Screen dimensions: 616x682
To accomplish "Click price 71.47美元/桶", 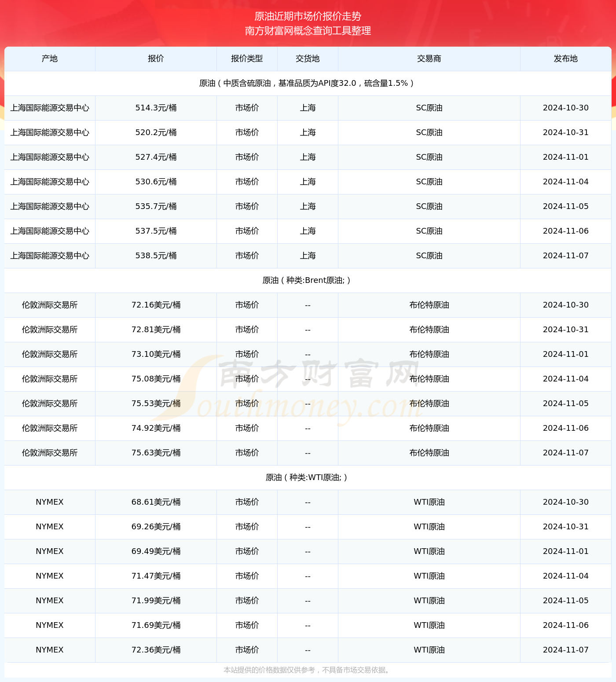I will pyautogui.click(x=156, y=576).
